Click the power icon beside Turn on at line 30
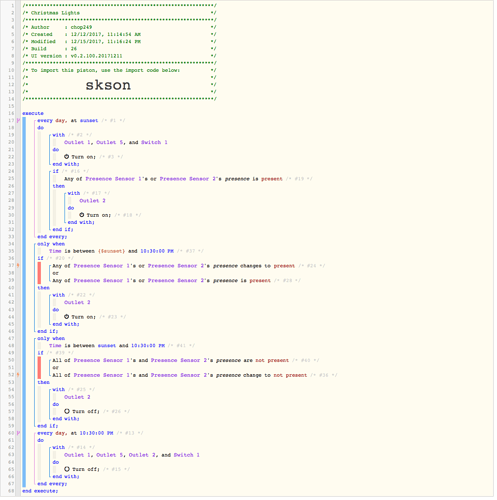The image size is (497, 500). (x=82, y=215)
